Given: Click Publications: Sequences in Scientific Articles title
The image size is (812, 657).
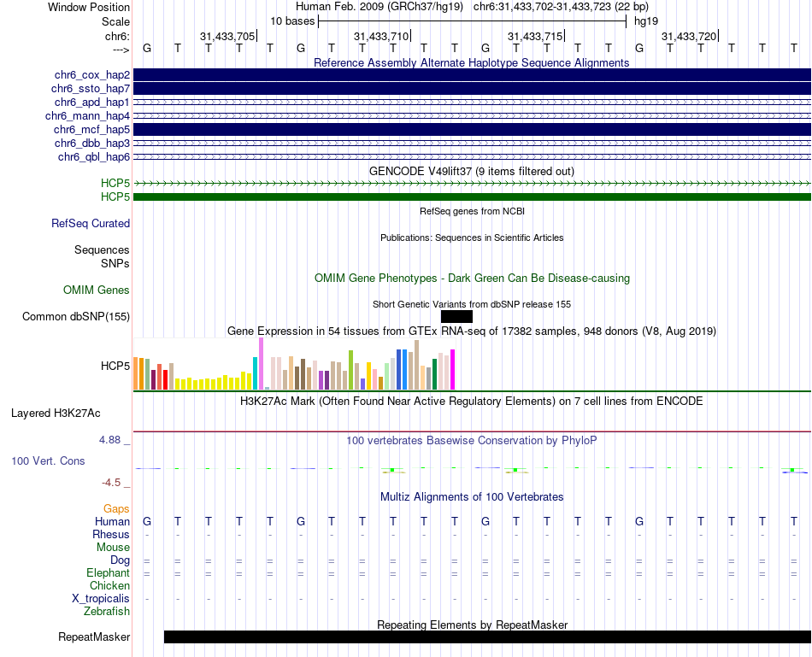Looking at the screenshot, I should 472,238.
